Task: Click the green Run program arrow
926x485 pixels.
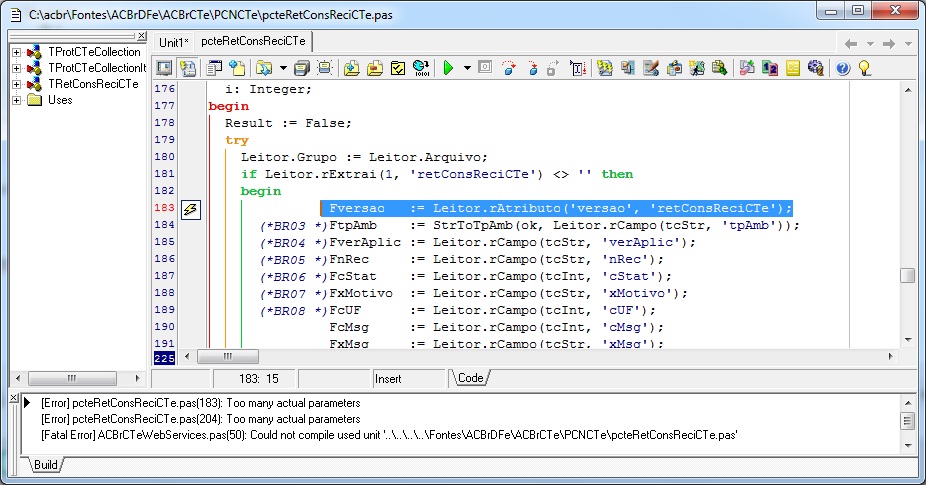Action: 448,69
